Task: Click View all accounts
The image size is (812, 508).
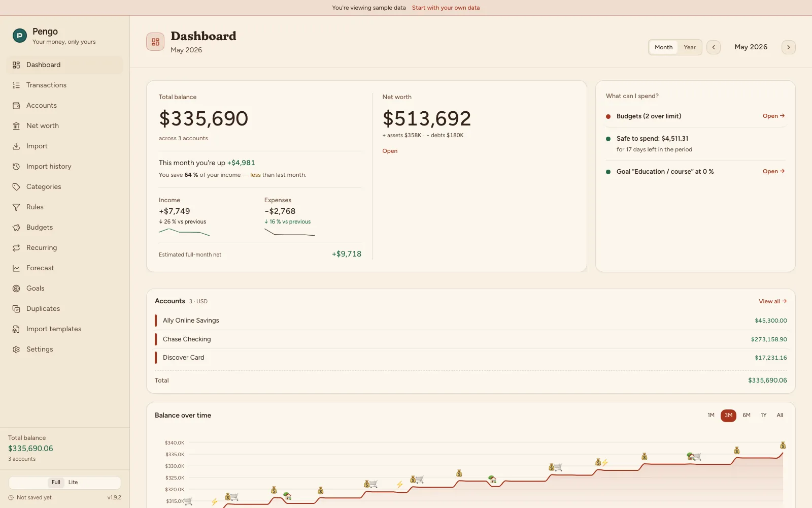Action: (x=772, y=301)
